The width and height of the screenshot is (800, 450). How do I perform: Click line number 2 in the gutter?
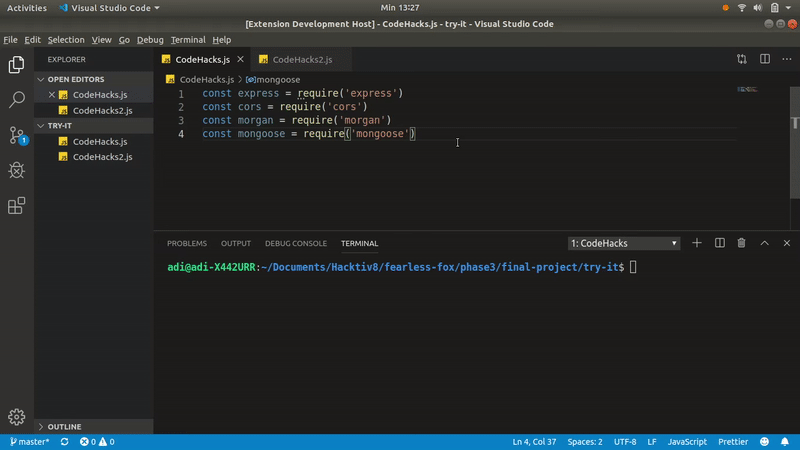click(181, 107)
